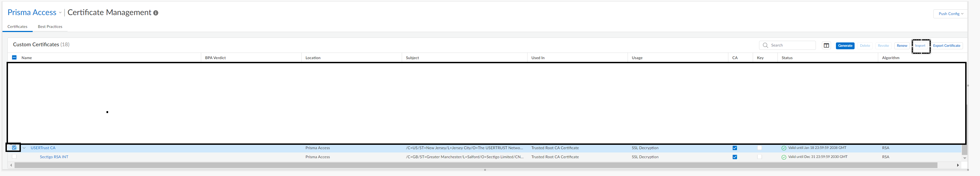Click the Import button

(x=920, y=45)
